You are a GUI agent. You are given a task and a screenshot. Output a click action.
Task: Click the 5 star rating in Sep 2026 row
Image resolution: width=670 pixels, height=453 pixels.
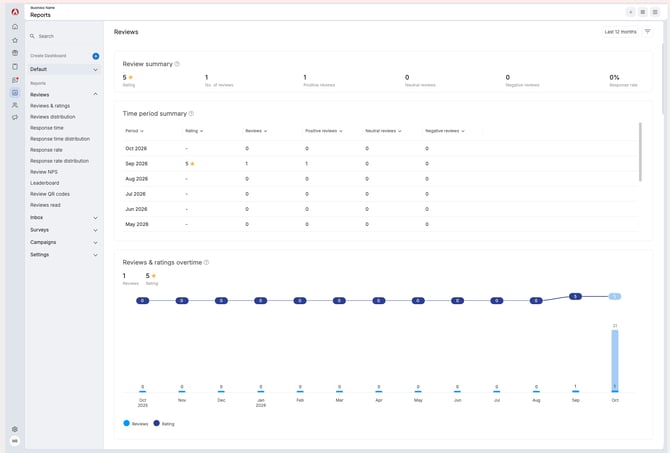(x=190, y=164)
